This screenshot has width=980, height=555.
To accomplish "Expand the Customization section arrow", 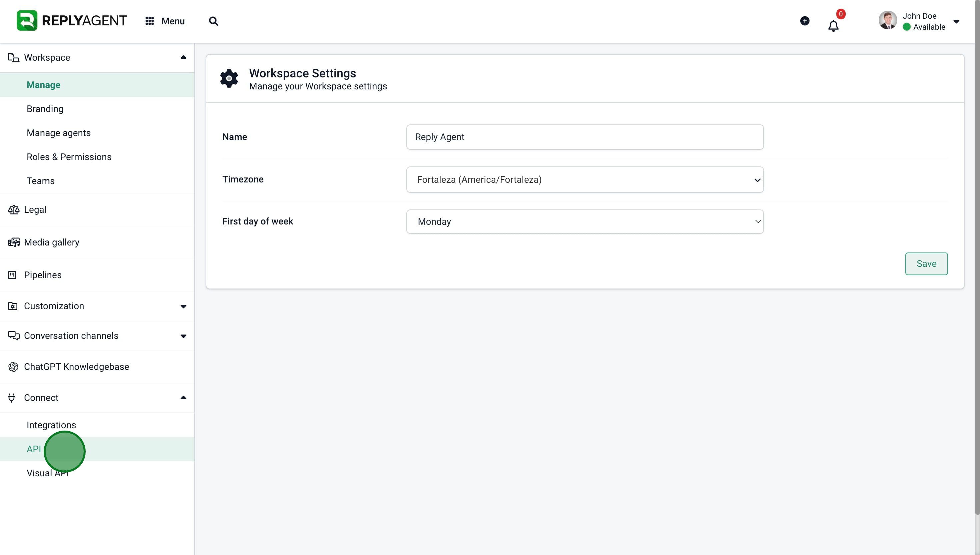I will (x=183, y=307).
